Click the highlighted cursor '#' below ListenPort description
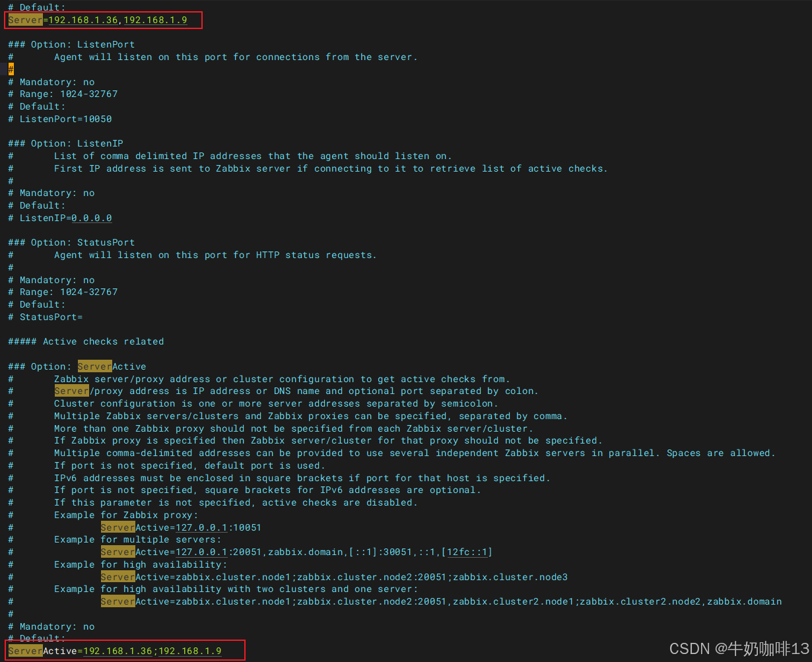The width and height of the screenshot is (812, 662). coord(11,69)
